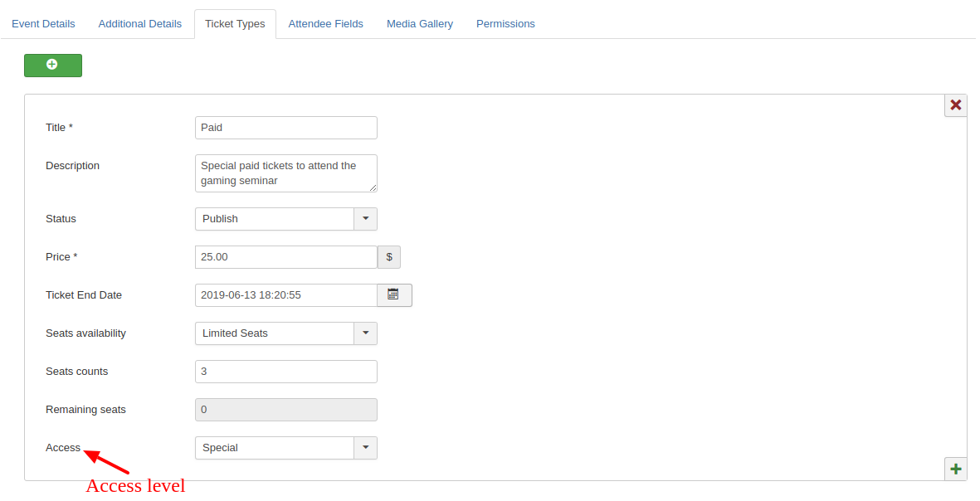
Task: Click the dollar currency addon next to Price
Action: [x=388, y=257]
